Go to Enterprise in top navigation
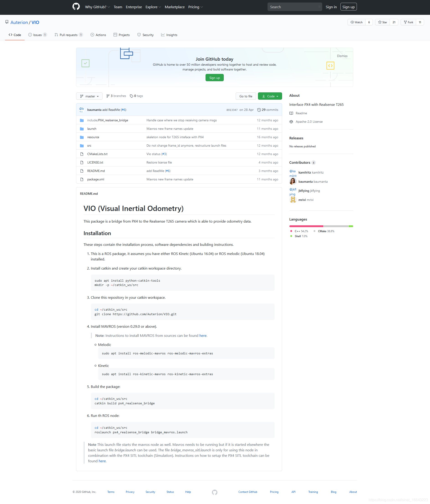The width and height of the screenshot is (430, 504). (x=134, y=7)
